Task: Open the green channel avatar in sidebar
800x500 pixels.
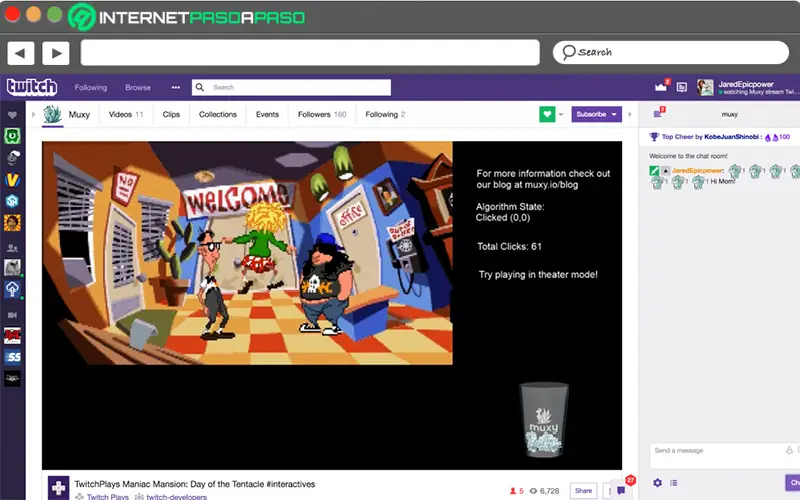Action: (x=12, y=136)
